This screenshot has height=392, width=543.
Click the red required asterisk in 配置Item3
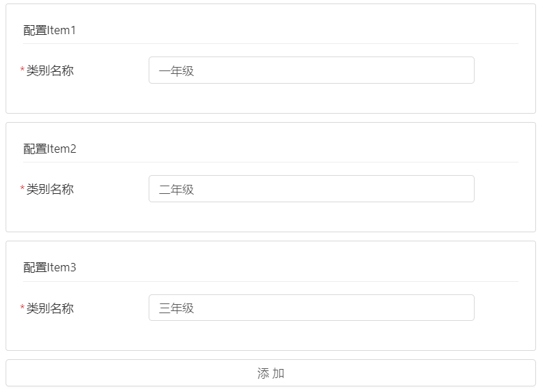click(22, 308)
